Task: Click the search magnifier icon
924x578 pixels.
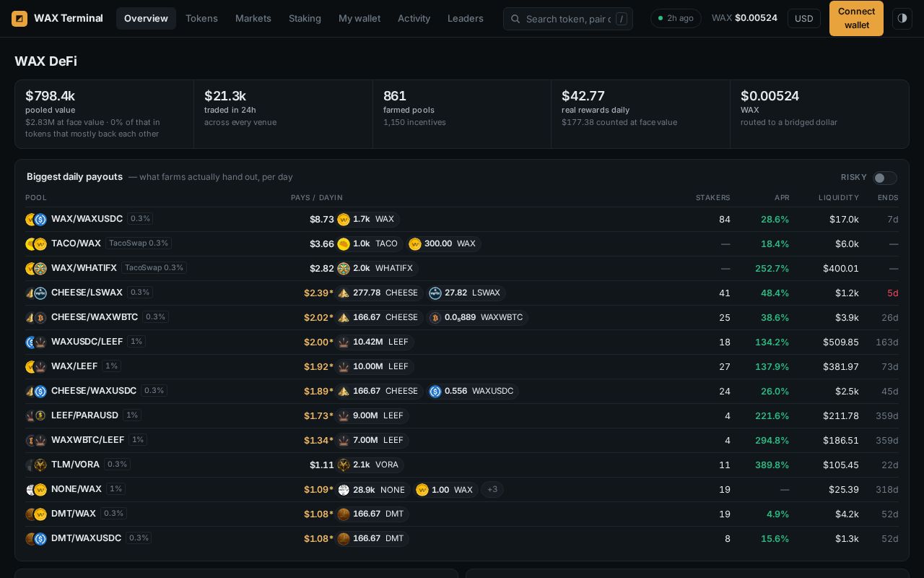Action: [515, 19]
